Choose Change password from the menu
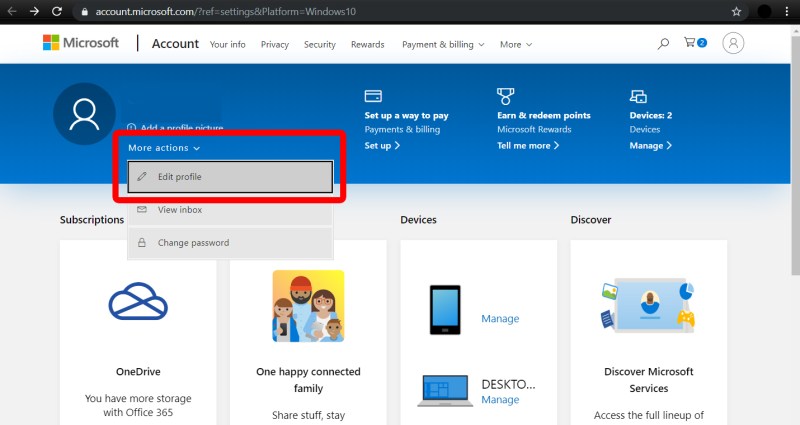Image resolution: width=800 pixels, height=425 pixels. point(230,243)
